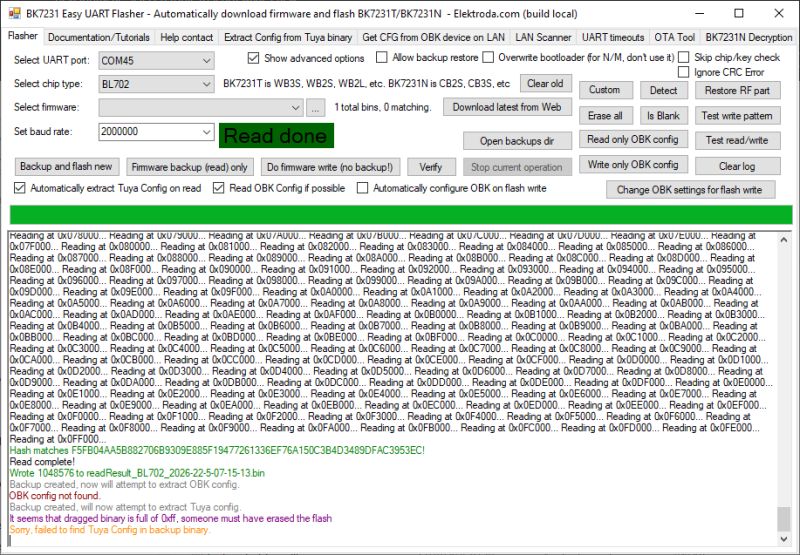Click the Detect button
This screenshot has height=555, width=800.
coord(664,90)
